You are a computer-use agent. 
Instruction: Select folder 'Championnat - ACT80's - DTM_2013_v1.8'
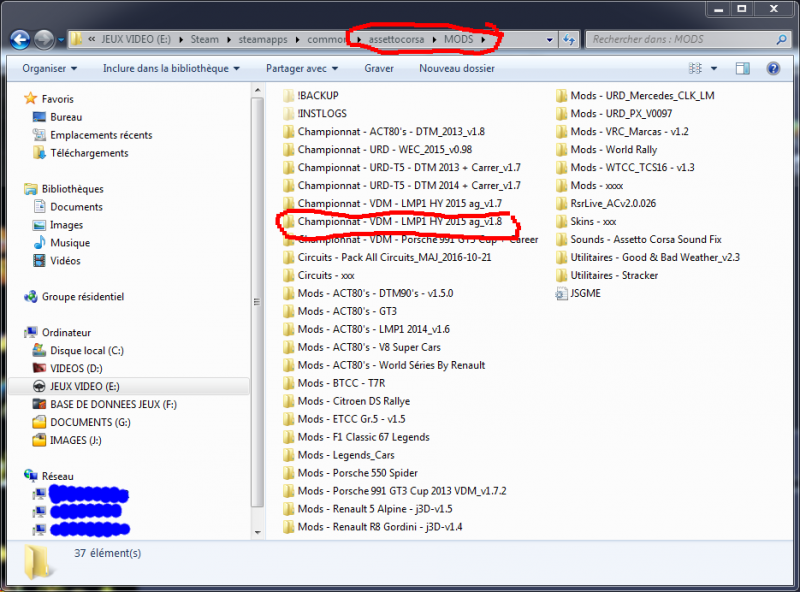coord(391,132)
